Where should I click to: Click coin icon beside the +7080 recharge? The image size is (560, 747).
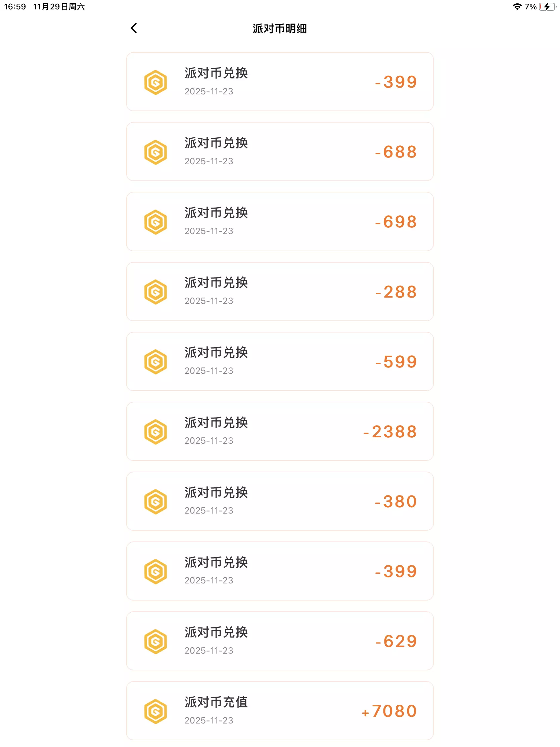click(156, 711)
